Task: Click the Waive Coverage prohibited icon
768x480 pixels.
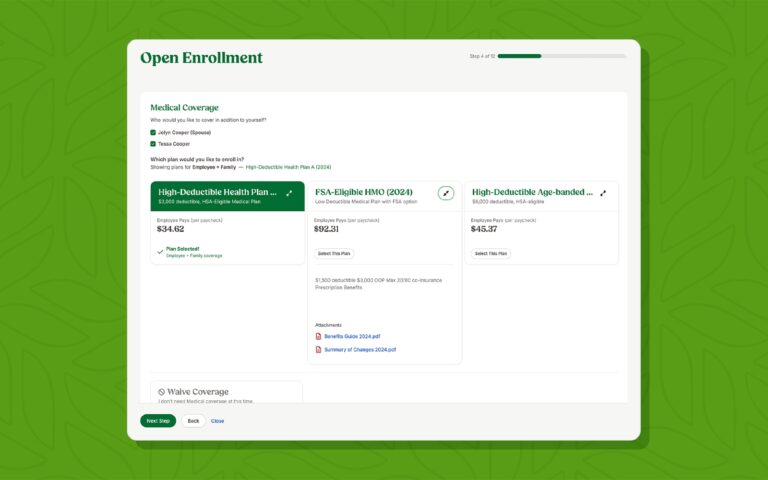Action: click(x=161, y=392)
